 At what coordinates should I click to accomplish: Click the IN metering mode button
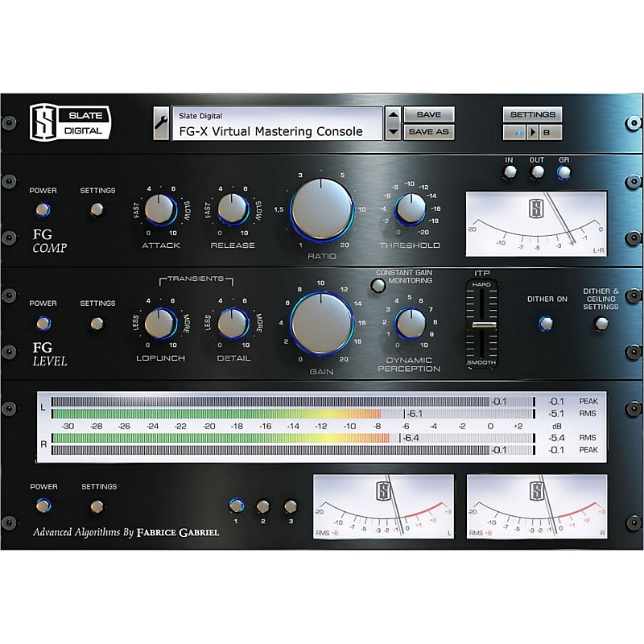click(x=510, y=172)
